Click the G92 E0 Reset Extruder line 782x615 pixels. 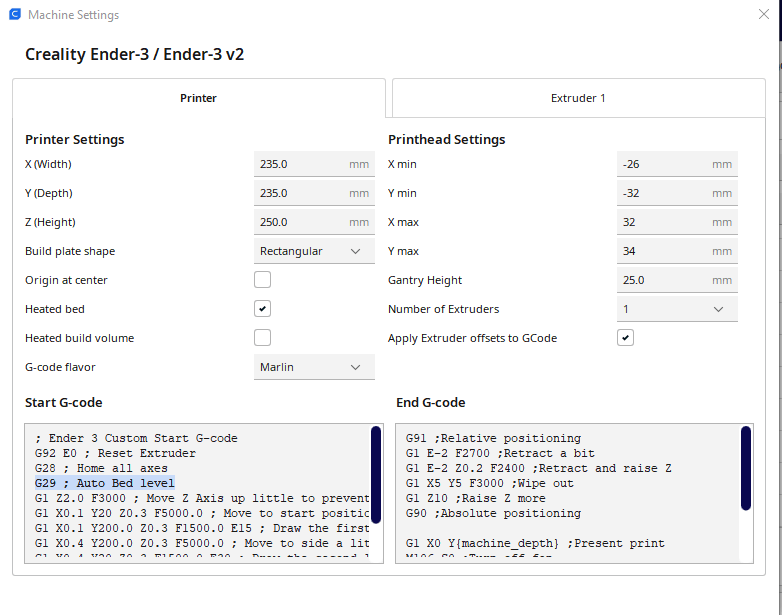tap(115, 453)
